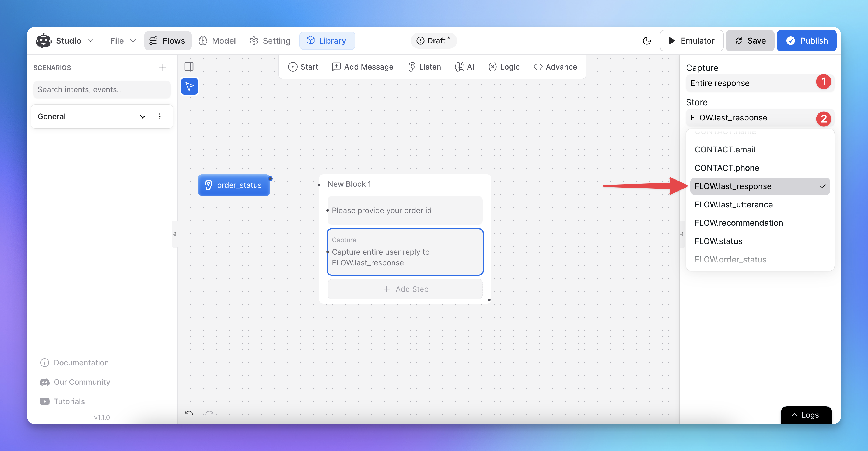Viewport: 868px width, 451px height.
Task: Open the Advance toolbar item
Action: [555, 67]
